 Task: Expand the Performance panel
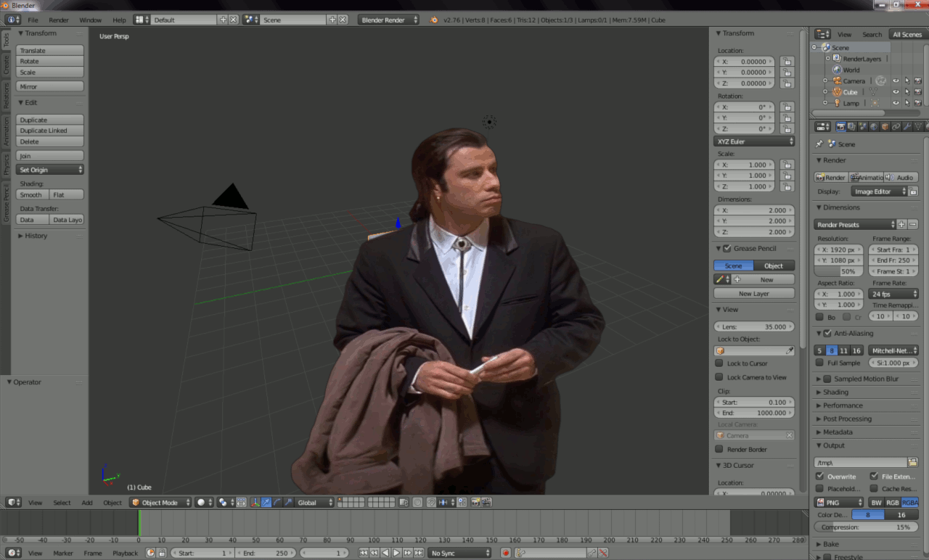pos(843,405)
